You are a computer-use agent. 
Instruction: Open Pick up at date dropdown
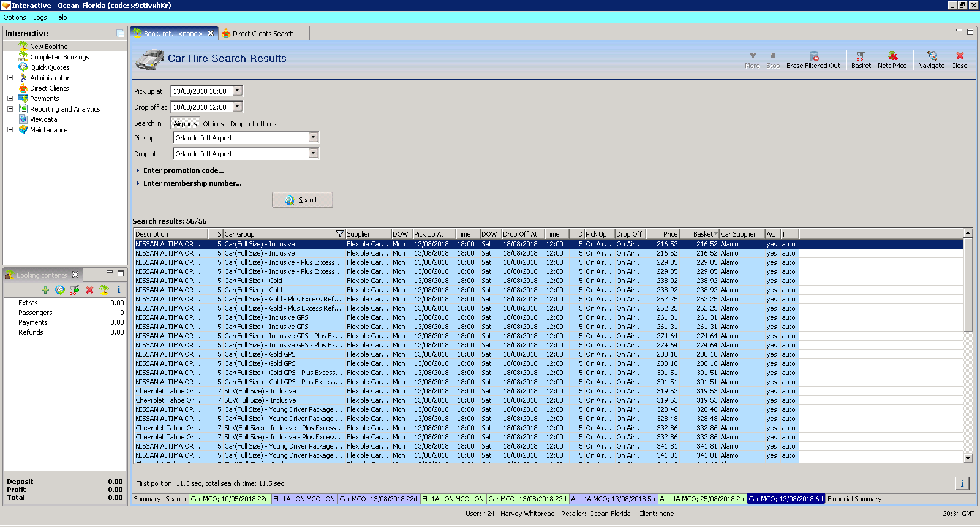pos(238,91)
